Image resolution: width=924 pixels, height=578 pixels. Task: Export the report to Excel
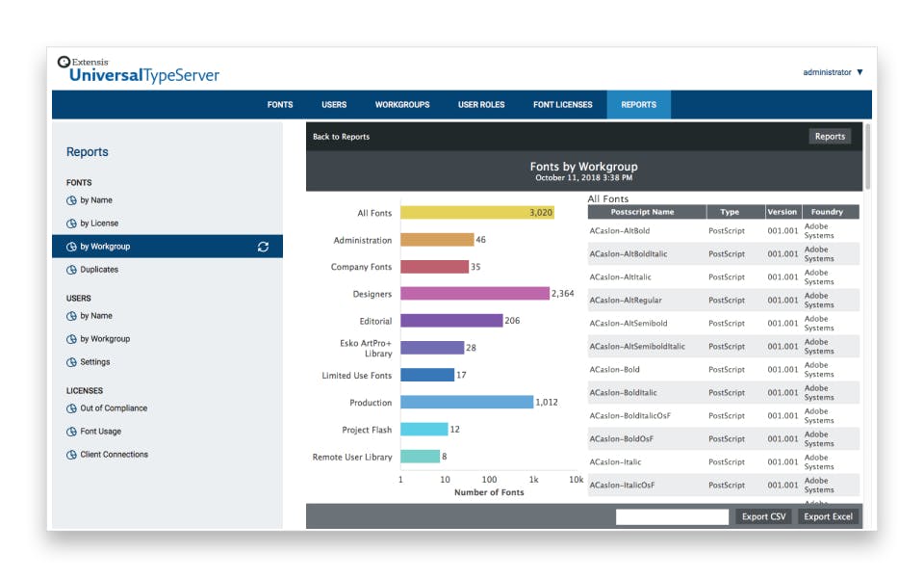point(828,516)
